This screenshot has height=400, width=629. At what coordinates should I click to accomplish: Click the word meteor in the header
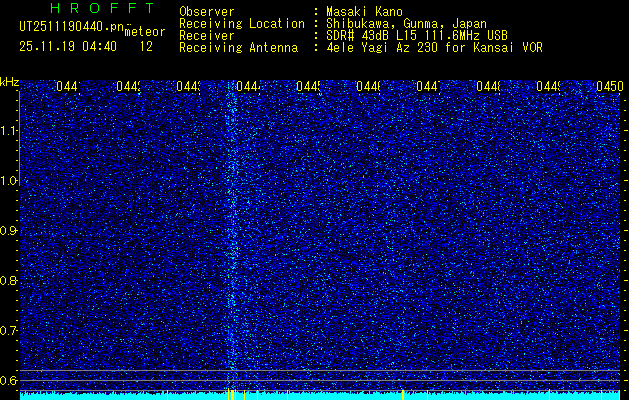[x=145, y=32]
